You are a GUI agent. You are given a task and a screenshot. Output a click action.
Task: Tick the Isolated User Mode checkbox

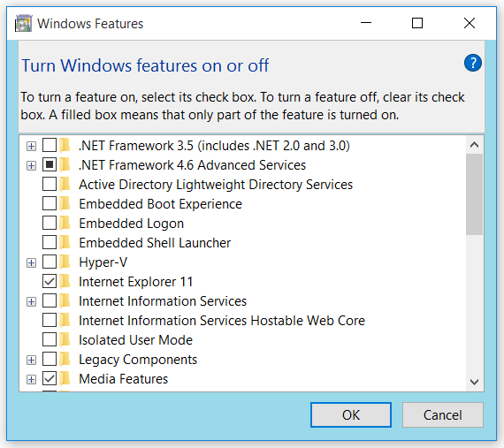(x=50, y=340)
